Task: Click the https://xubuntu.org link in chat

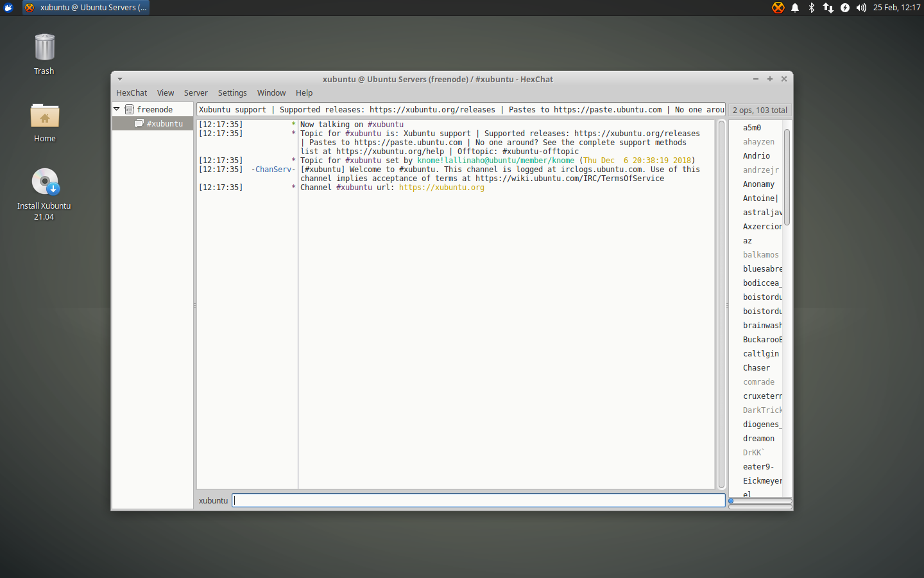Action: coord(441,187)
